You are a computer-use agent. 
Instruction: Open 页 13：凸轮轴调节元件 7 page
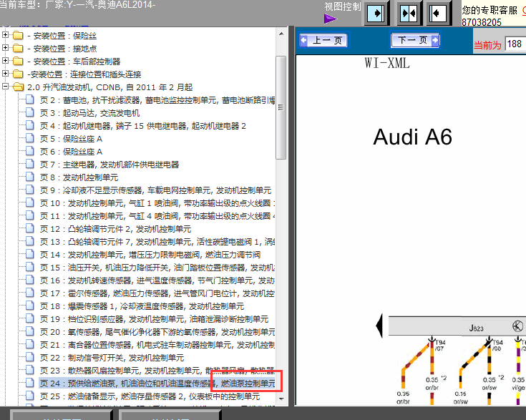point(157,242)
